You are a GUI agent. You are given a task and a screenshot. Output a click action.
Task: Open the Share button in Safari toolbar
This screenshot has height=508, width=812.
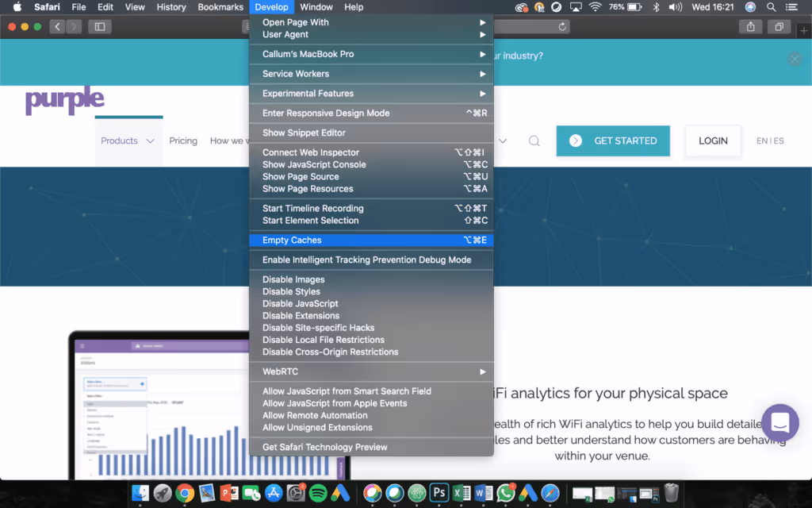click(750, 26)
